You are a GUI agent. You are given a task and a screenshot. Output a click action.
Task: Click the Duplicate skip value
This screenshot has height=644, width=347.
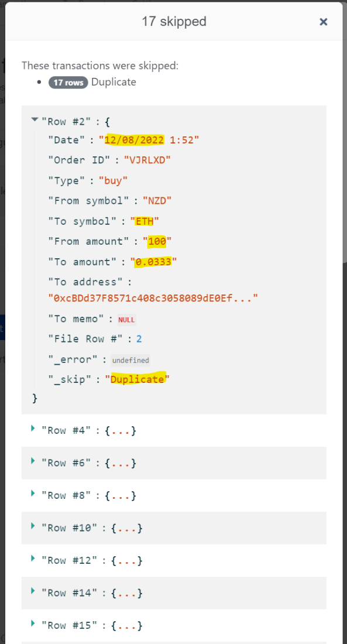pos(137,379)
